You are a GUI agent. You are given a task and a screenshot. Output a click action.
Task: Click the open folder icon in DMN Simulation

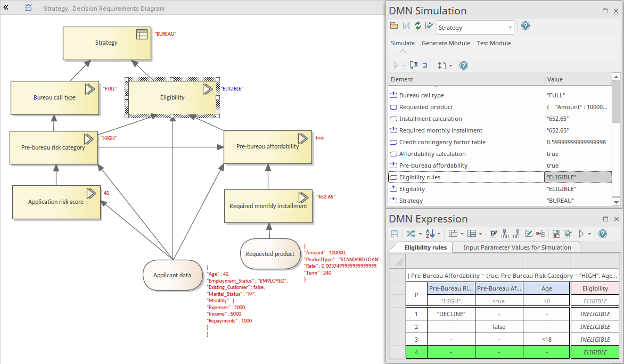pos(394,26)
